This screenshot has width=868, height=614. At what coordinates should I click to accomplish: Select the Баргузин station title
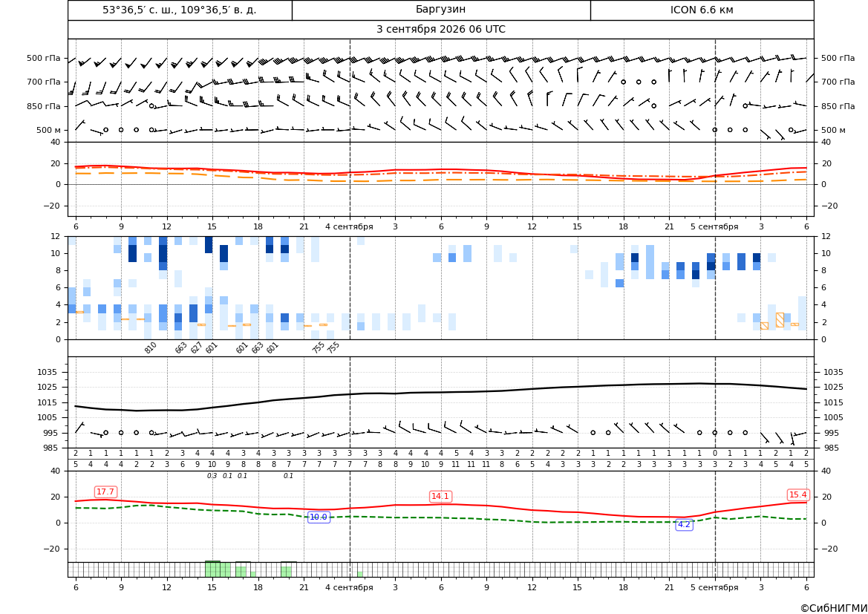tap(440, 10)
